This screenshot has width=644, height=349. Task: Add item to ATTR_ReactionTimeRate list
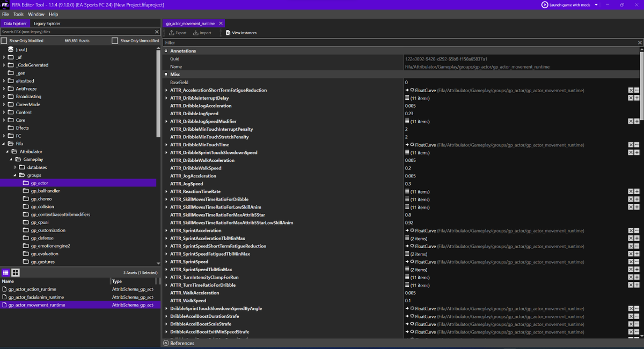637,191
